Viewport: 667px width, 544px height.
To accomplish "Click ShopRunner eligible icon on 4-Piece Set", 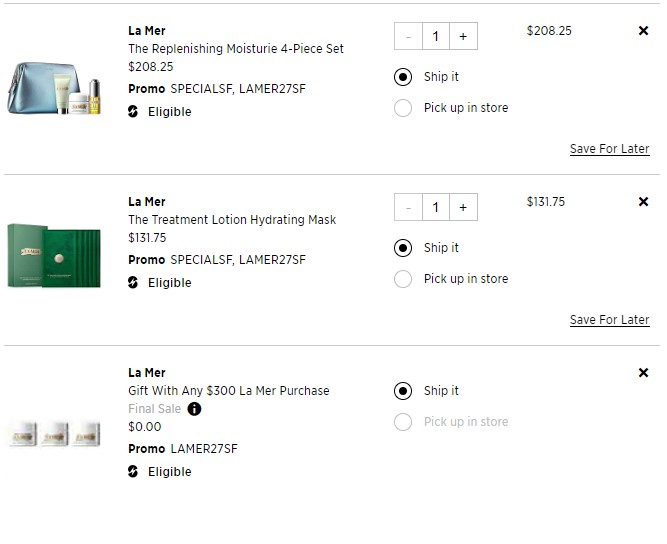I will click(x=133, y=111).
